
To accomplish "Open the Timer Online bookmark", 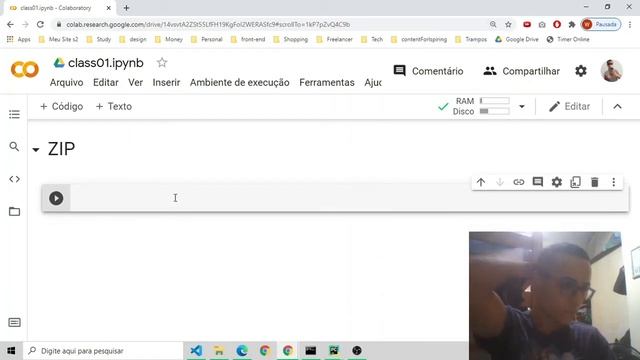I will [568, 40].
